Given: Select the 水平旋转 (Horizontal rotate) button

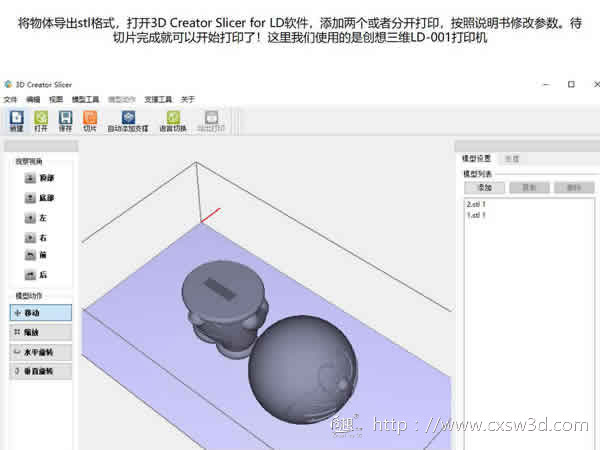Looking at the screenshot, I should point(41,352).
